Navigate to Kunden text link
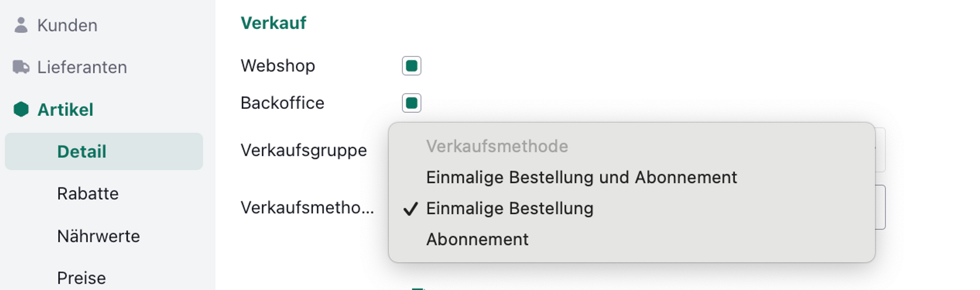This screenshot has width=980, height=290. [67, 25]
